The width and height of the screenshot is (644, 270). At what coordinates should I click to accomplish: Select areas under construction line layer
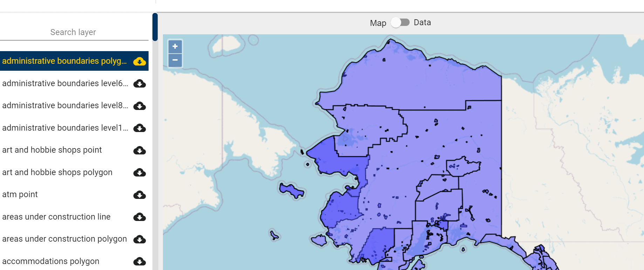tap(56, 217)
